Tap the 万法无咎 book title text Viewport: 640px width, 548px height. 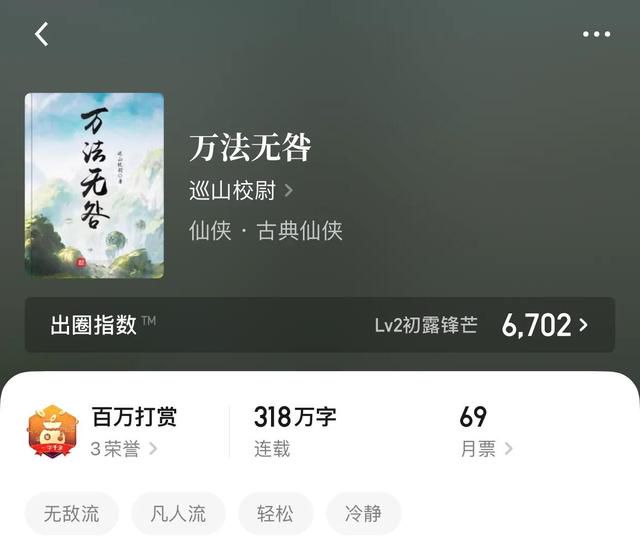(250, 148)
